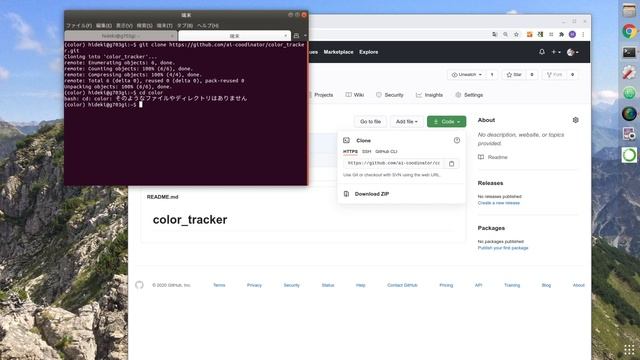Open Marketplace in the GitHub header
The width and height of the screenshot is (640, 360).
(x=338, y=52)
